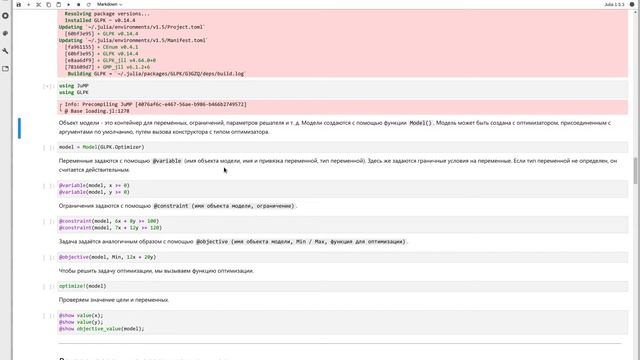Restart the kernel with the circular arrow icon

(89, 4)
